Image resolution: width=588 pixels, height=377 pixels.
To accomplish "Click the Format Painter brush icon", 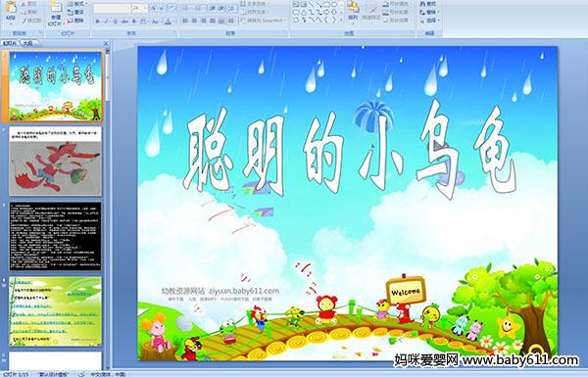I will [x=24, y=21].
